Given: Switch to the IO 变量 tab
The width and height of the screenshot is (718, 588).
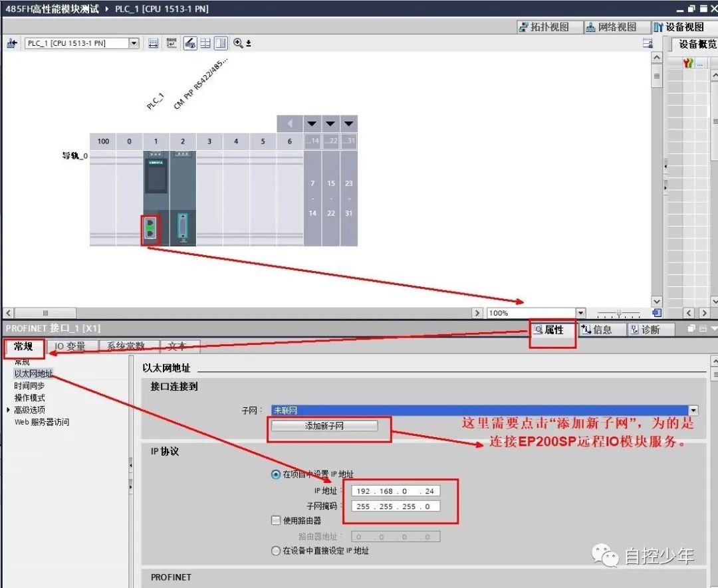Looking at the screenshot, I should pos(70,346).
